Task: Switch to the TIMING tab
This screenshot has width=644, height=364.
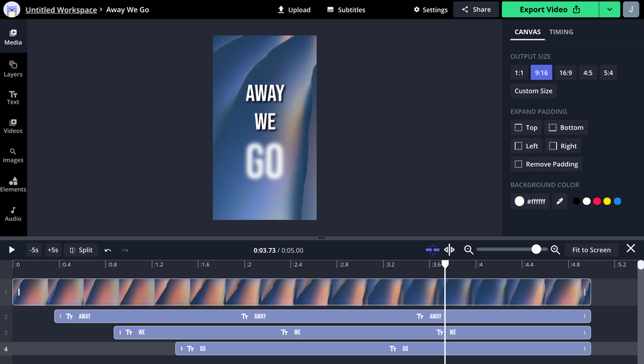Action: [x=561, y=32]
